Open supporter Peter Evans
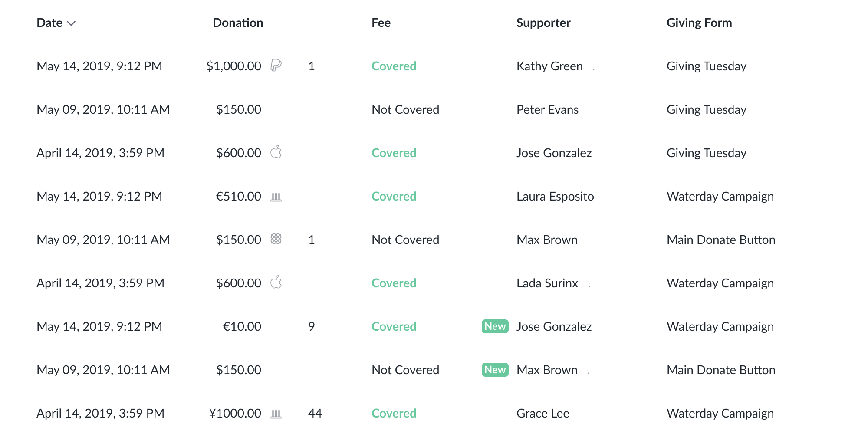The image size is (868, 434). [x=547, y=109]
